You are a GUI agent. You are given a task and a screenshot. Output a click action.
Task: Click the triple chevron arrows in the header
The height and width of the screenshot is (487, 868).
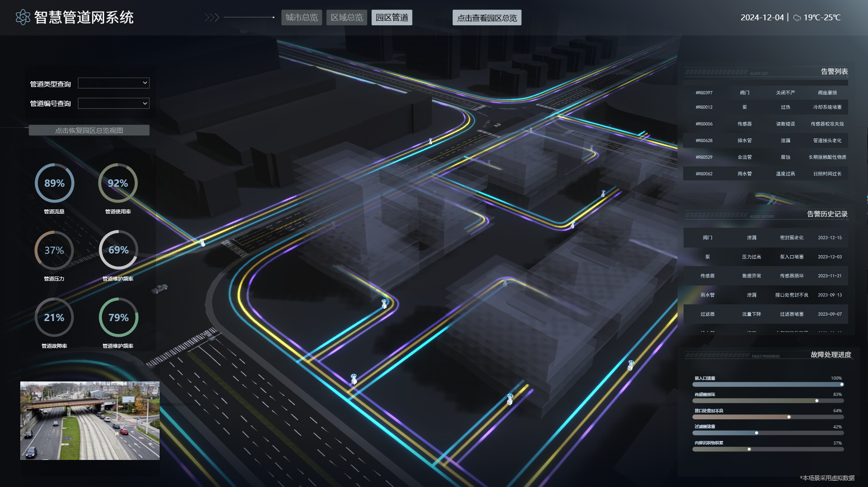(211, 18)
